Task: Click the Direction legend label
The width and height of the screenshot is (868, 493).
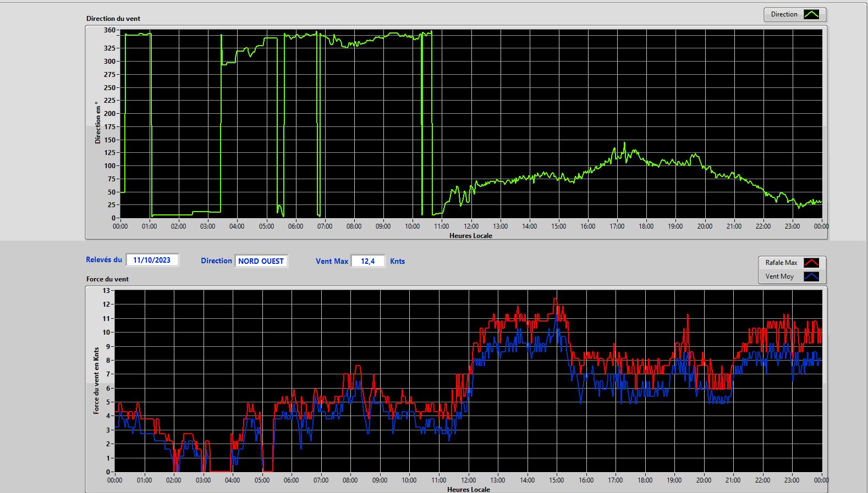Action: 784,14
